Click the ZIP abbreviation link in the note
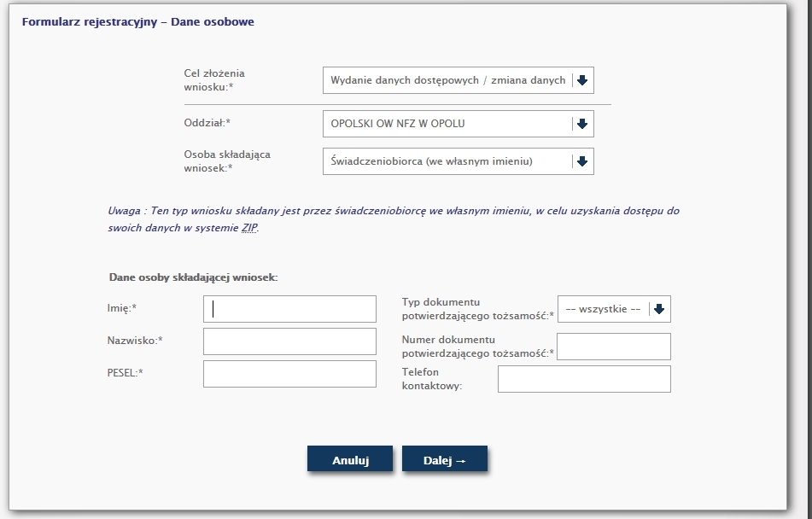The height and width of the screenshot is (519, 812). coord(249,228)
